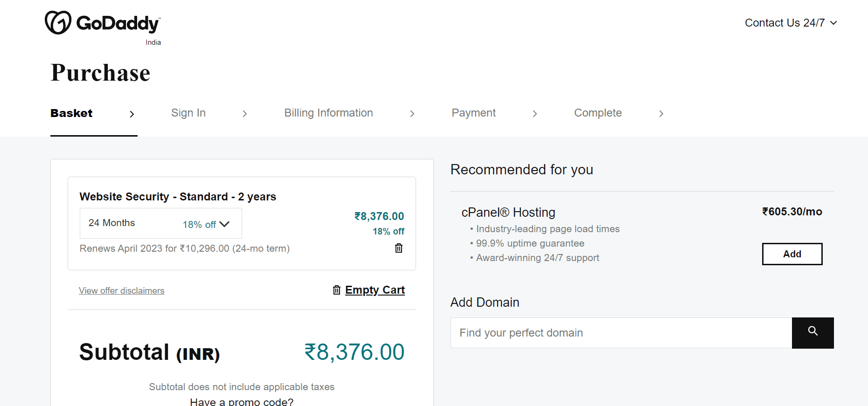
Task: Click the India label under logo
Action: point(153,42)
